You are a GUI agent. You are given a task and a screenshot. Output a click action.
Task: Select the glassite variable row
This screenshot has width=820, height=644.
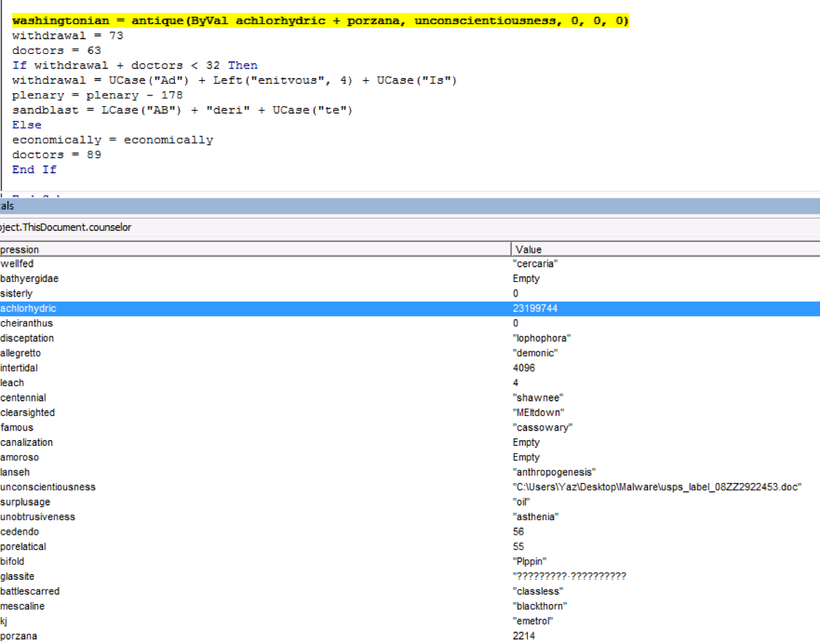point(410,576)
